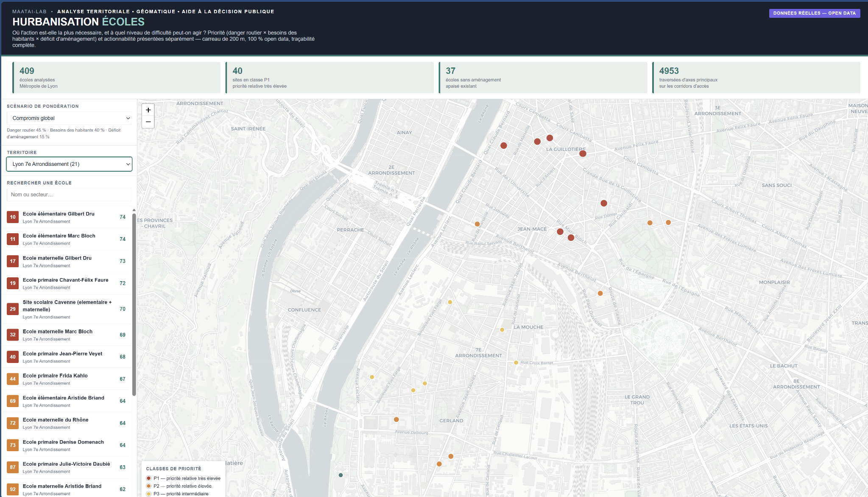Click the 37 écoles sans aménagement card
This screenshot has width=868, height=497.
(543, 78)
